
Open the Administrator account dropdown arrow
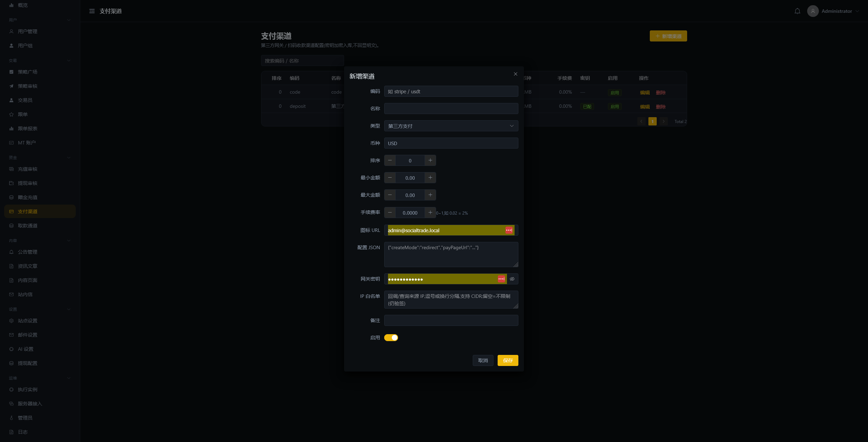pyautogui.click(x=857, y=11)
